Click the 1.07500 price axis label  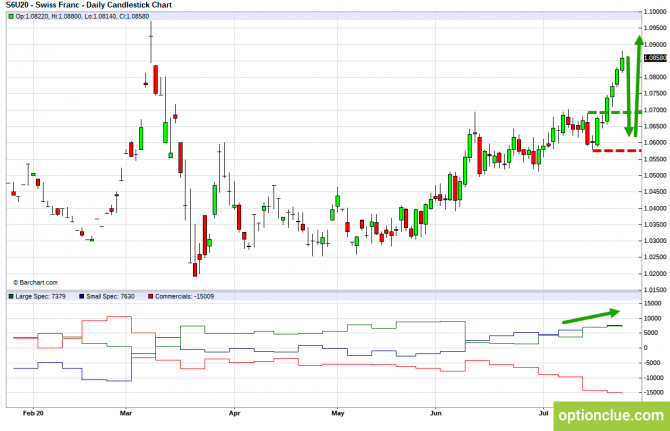655,94
